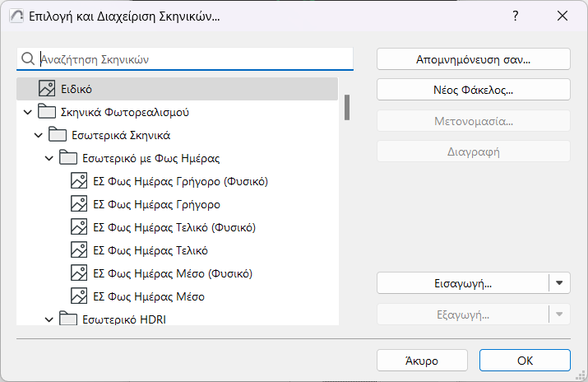The width and height of the screenshot is (588, 382).
Task: Confirm with the OK button
Action: pyautogui.click(x=525, y=361)
